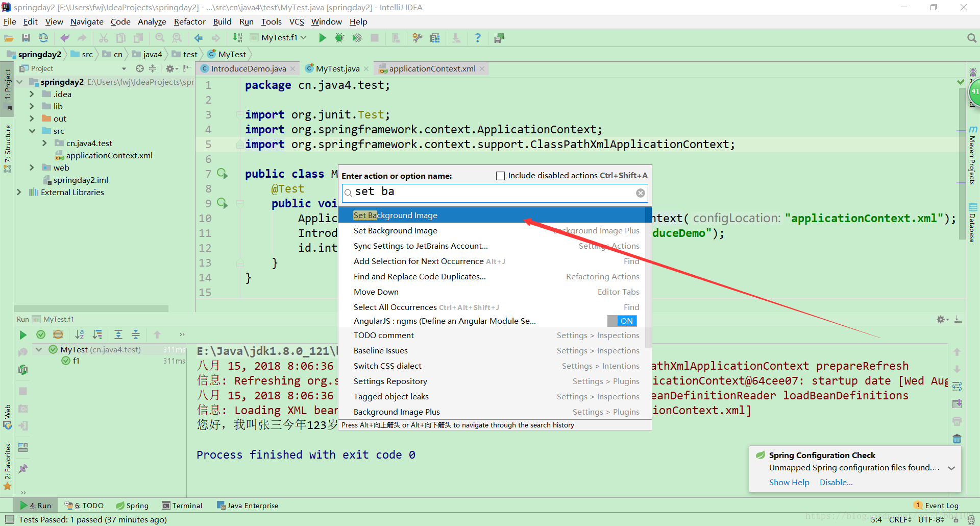Viewport: 980px width, 526px height.
Task: Open the Database side panel
Action: [x=973, y=222]
